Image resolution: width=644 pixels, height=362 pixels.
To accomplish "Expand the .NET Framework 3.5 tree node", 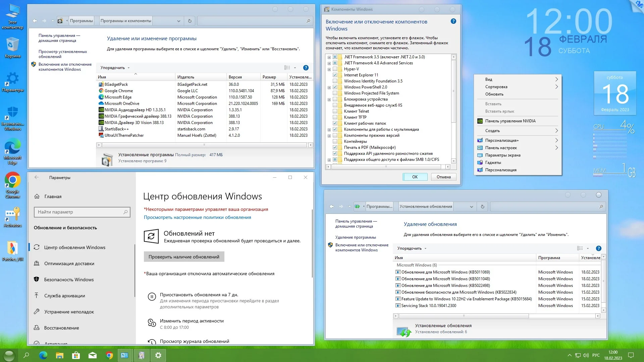I will pos(329,57).
